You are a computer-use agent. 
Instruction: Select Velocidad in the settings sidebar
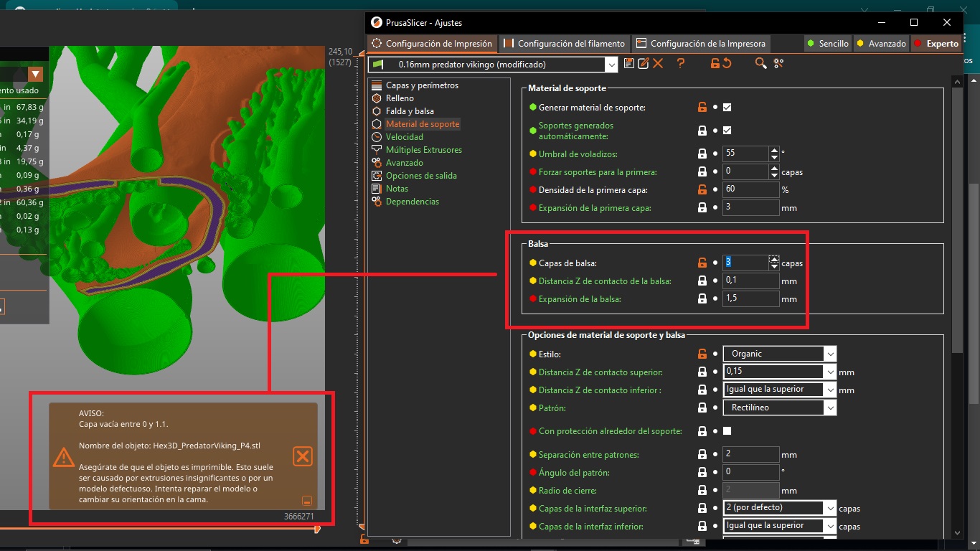pyautogui.click(x=404, y=137)
